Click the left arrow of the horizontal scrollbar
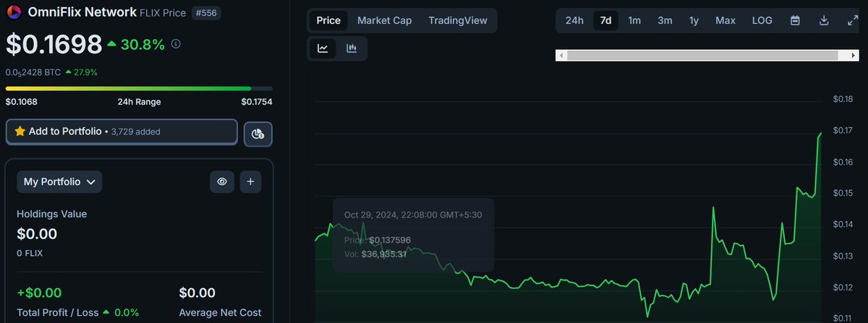This screenshot has height=323, width=868. pos(561,55)
